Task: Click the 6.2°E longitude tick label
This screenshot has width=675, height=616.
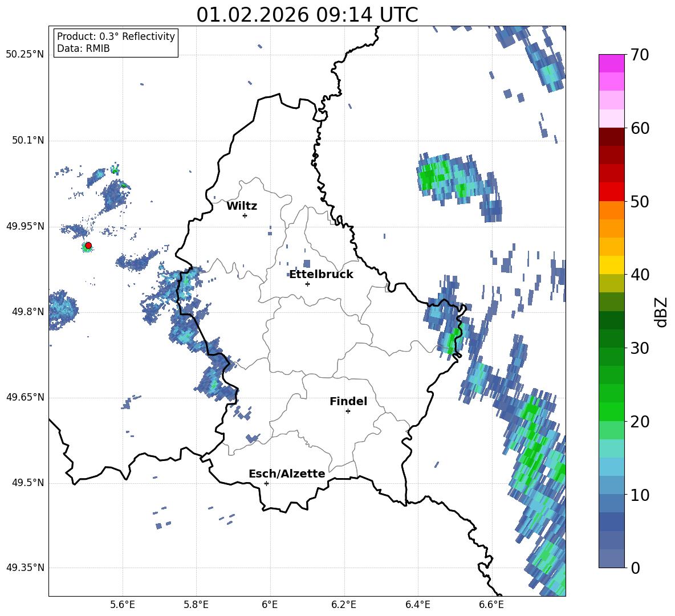Action: pos(344,605)
